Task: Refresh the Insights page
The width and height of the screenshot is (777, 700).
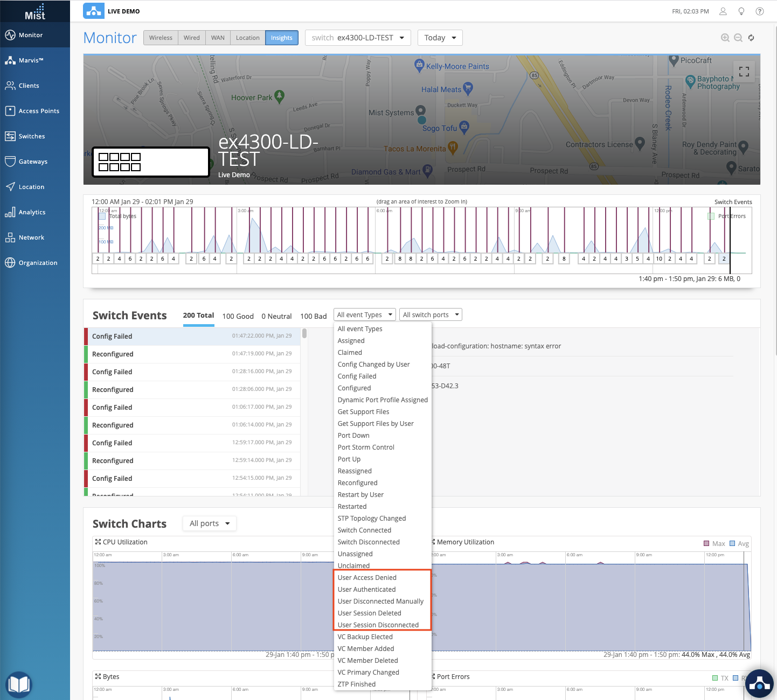Action: (751, 38)
